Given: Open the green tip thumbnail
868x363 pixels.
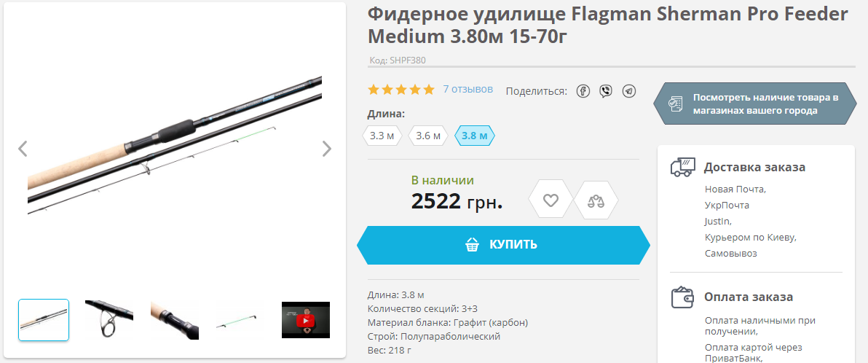Looking at the screenshot, I should [x=240, y=320].
